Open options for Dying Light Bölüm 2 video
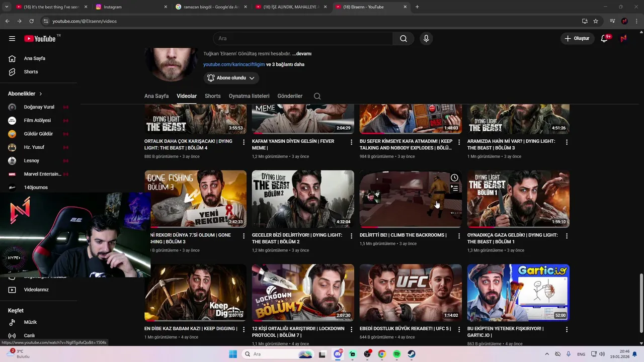 point(352,236)
